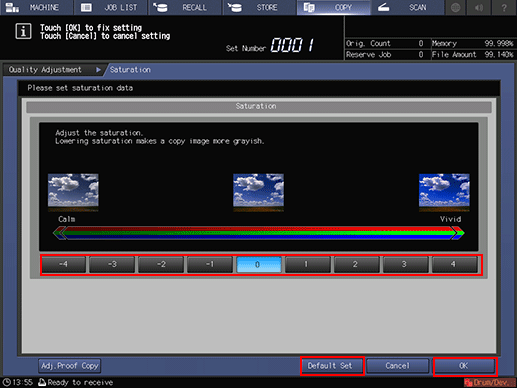517x388 pixels.
Task: Click the Memory 99.998% value
Action: (x=499, y=43)
